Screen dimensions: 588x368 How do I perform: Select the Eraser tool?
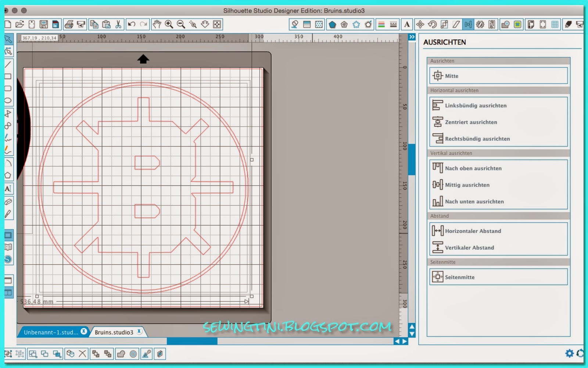pos(8,202)
